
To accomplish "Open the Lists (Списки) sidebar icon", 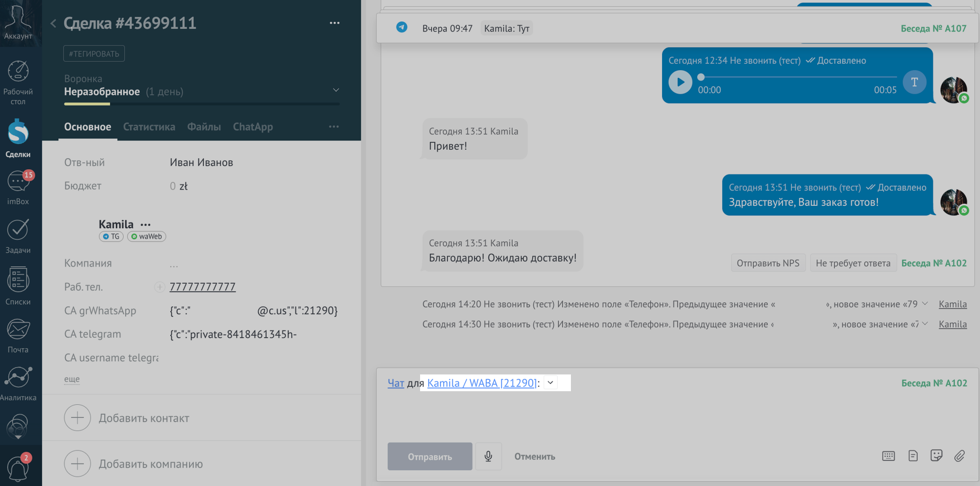I will coord(18,285).
